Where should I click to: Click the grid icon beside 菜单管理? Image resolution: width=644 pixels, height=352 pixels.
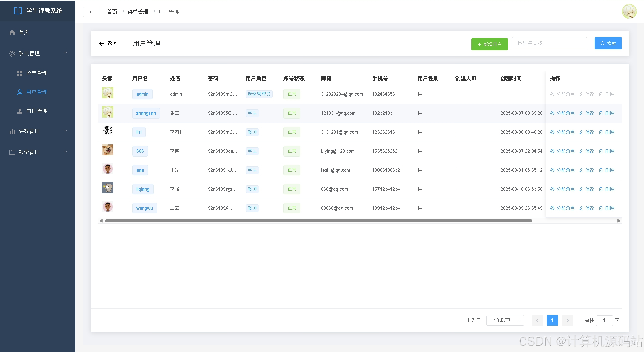pyautogui.click(x=20, y=73)
